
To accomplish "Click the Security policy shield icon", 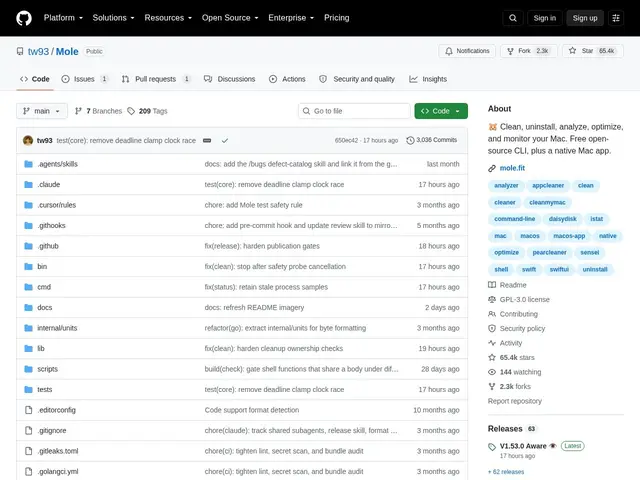I will coord(492,329).
